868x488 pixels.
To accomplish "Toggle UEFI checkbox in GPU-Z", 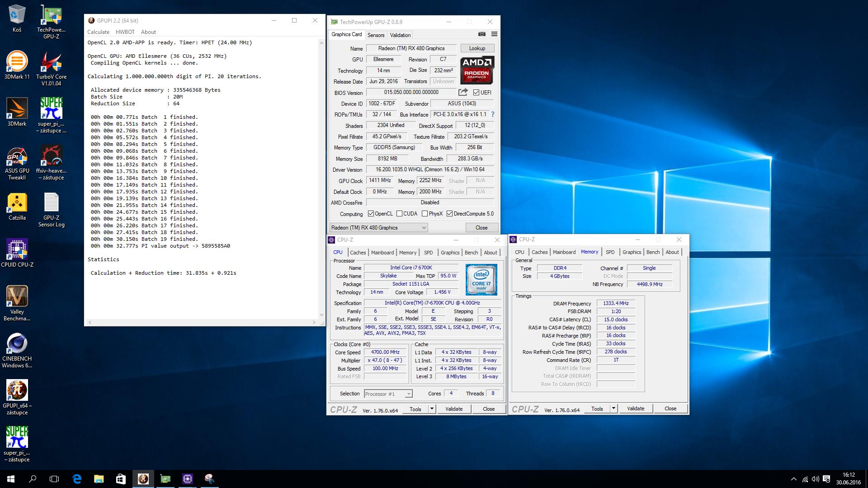I will [476, 93].
